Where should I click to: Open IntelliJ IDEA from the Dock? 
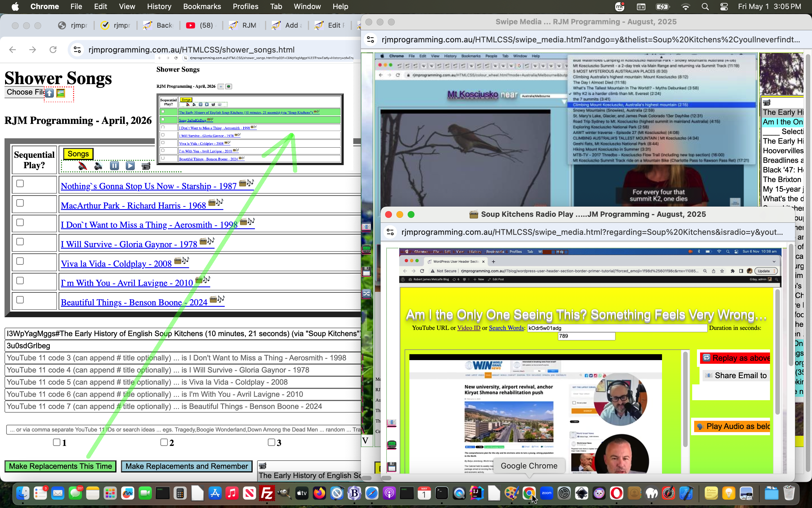pyautogui.click(x=477, y=493)
